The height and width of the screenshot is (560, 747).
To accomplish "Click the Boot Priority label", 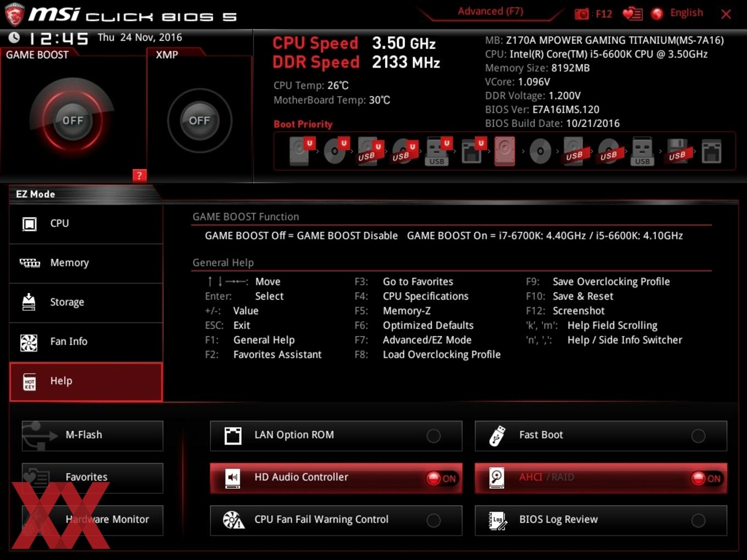I will pyautogui.click(x=303, y=124).
